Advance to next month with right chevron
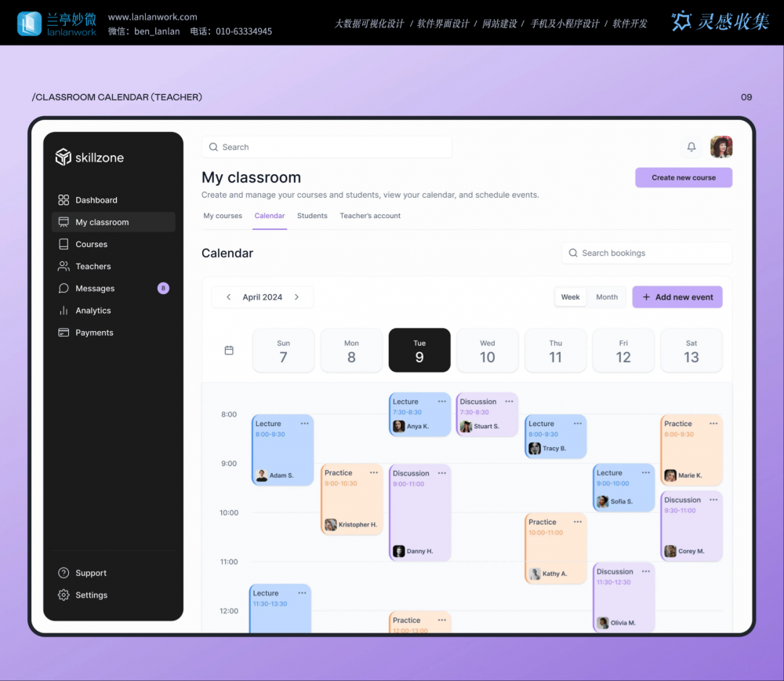 (x=296, y=297)
